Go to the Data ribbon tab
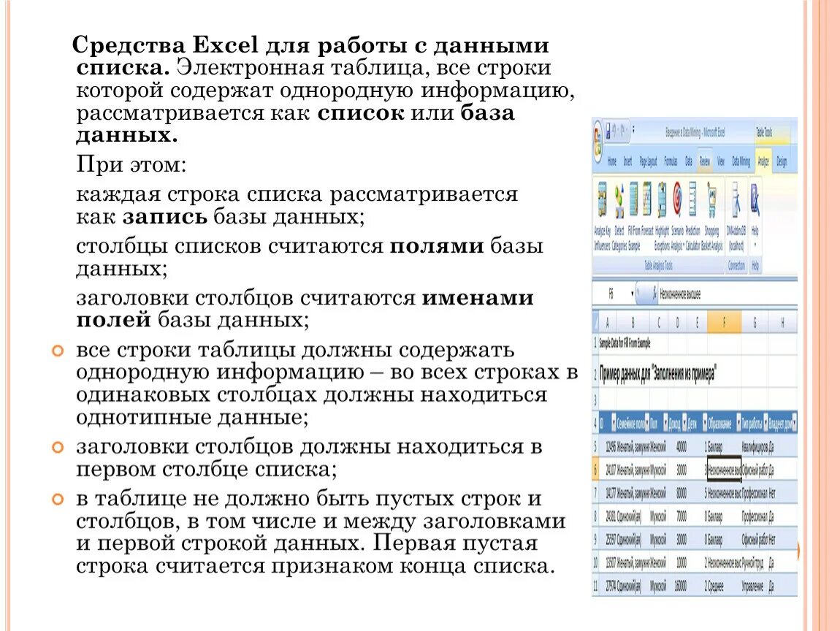 [688, 161]
